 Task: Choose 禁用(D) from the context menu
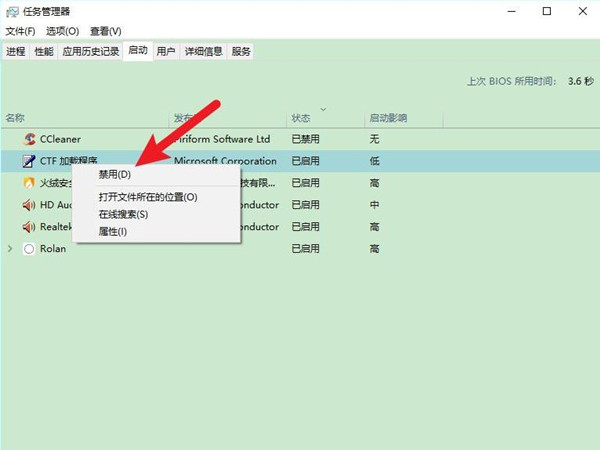[x=114, y=175]
